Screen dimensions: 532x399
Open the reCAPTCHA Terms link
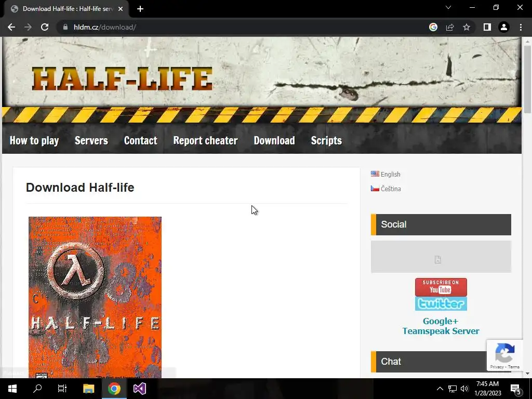(x=514, y=367)
